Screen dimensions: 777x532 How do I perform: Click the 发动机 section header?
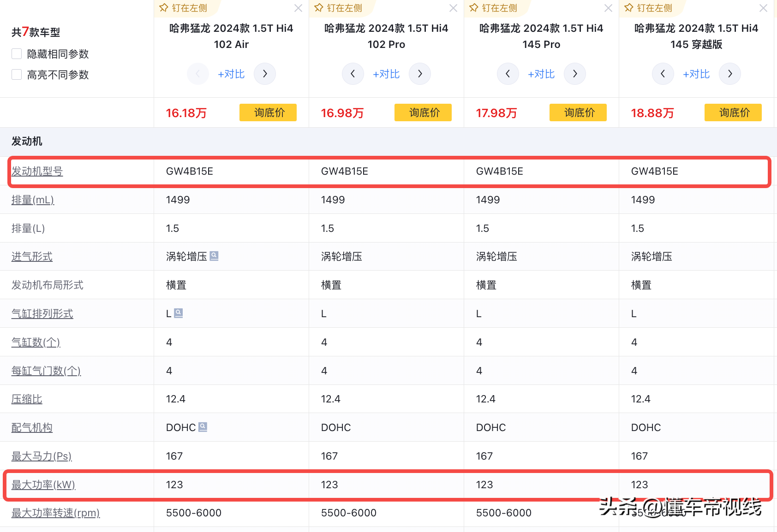click(27, 142)
